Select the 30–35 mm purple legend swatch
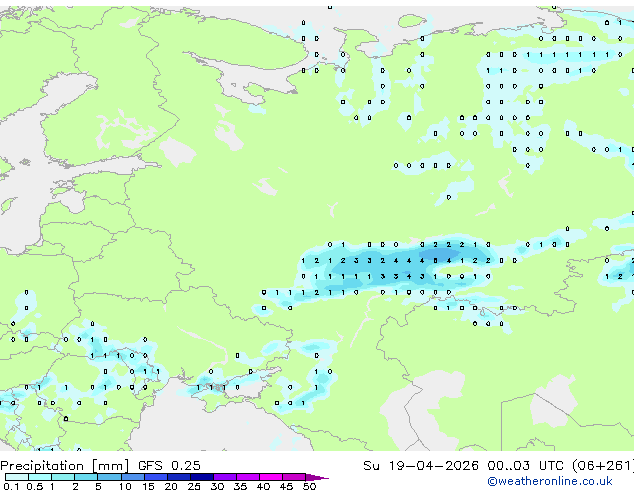This screenshot has height=490, width=634. click(225, 477)
